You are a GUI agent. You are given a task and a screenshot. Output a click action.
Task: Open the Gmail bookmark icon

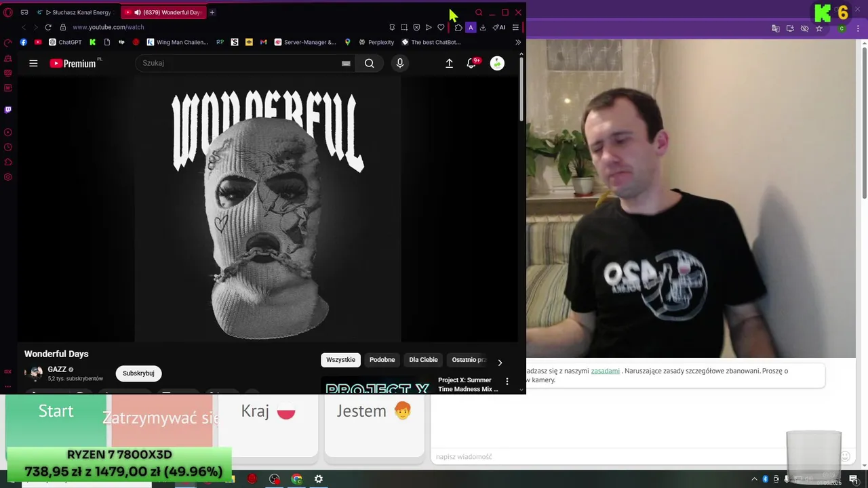[264, 42]
